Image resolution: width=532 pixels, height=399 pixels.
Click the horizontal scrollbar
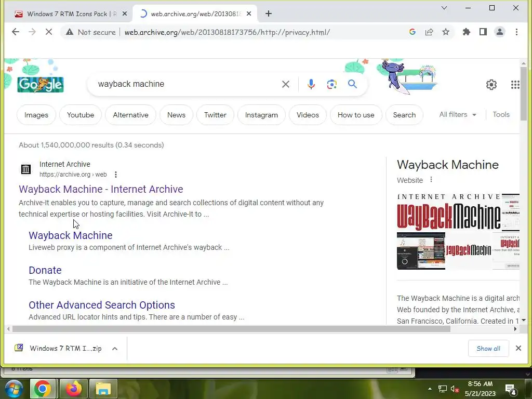[231, 329]
